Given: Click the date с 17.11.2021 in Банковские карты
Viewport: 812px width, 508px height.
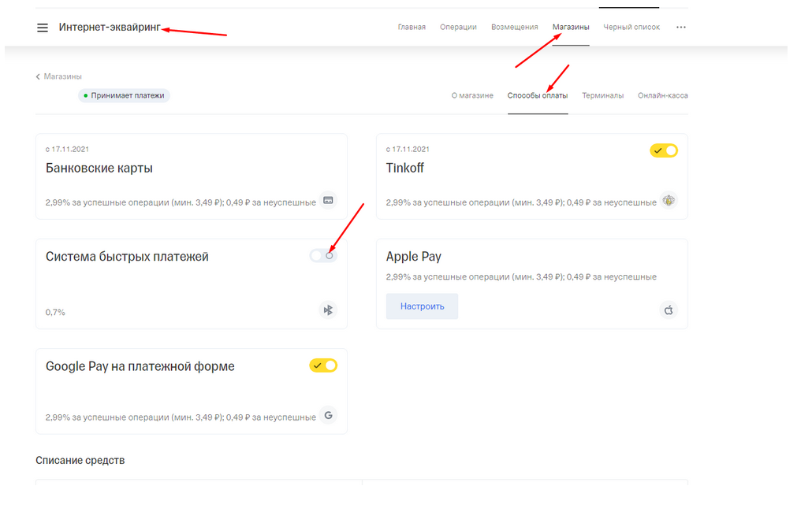Looking at the screenshot, I should click(x=67, y=149).
